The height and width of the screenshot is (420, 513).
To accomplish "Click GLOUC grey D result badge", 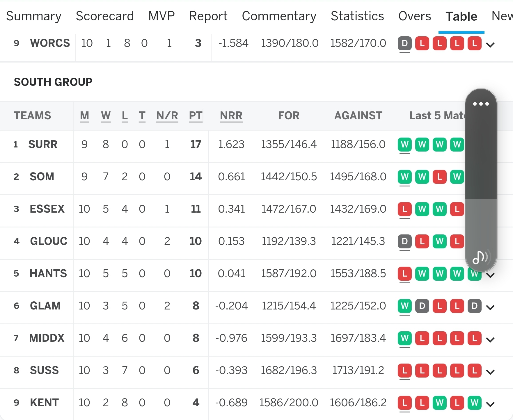I will pos(404,241).
